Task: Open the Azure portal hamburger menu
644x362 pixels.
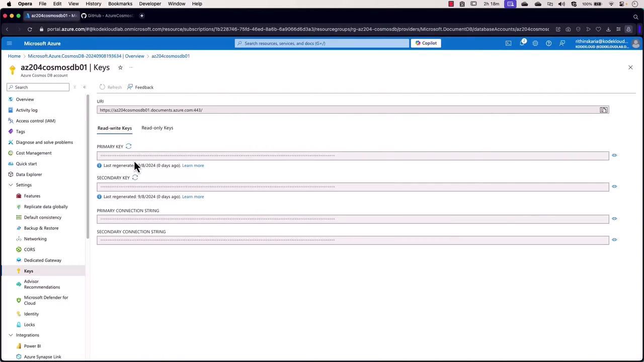Action: click(9, 43)
